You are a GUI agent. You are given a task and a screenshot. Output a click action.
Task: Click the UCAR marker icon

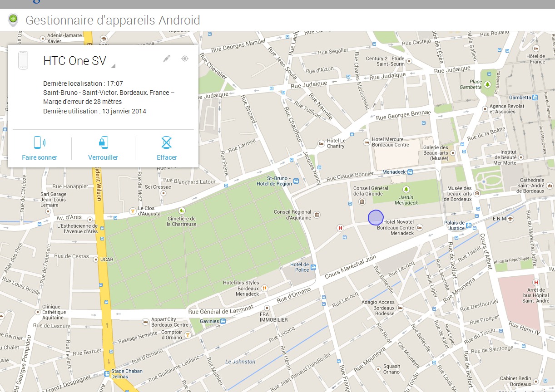click(96, 260)
